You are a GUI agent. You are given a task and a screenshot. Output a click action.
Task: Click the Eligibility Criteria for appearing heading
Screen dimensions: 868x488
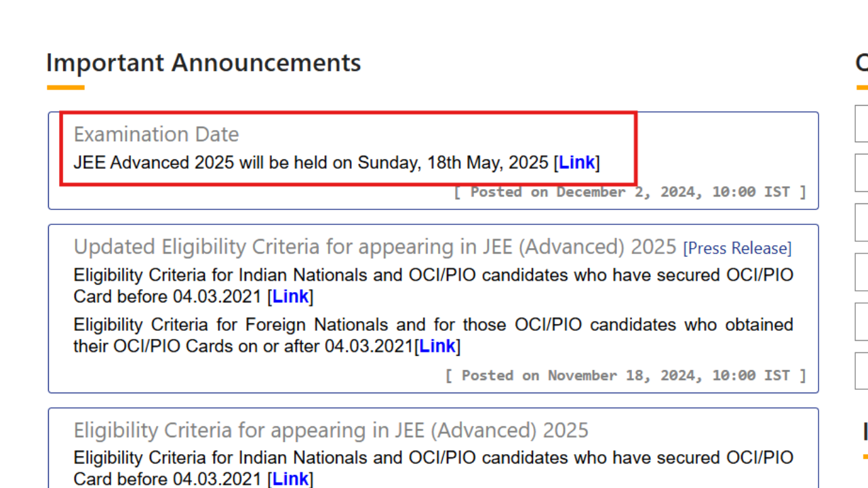click(x=330, y=430)
